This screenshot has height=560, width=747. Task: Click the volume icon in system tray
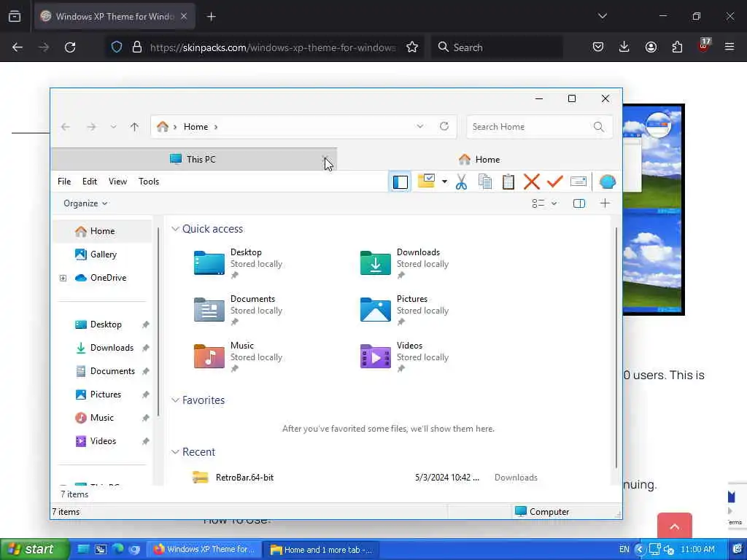[669, 550]
